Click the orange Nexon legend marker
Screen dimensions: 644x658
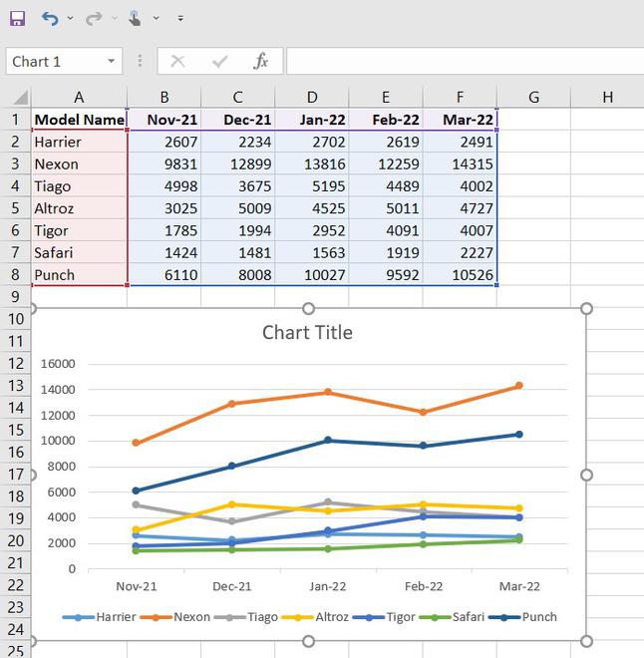(x=156, y=617)
